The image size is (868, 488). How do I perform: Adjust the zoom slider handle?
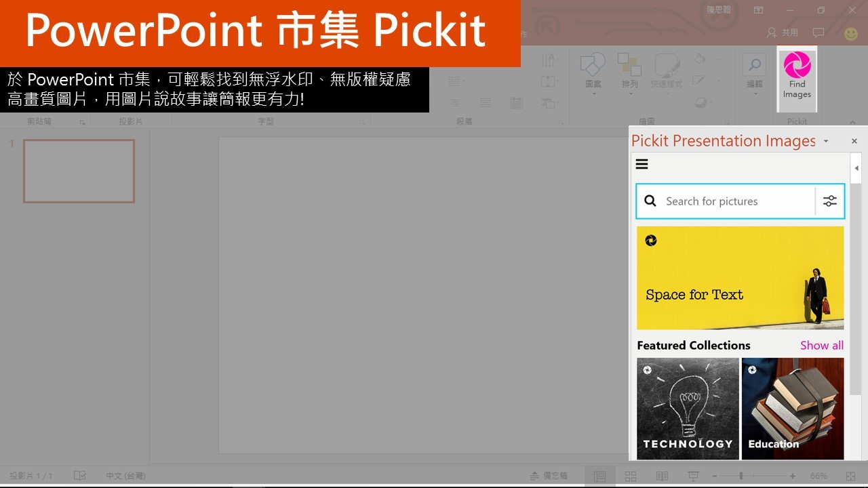741,476
